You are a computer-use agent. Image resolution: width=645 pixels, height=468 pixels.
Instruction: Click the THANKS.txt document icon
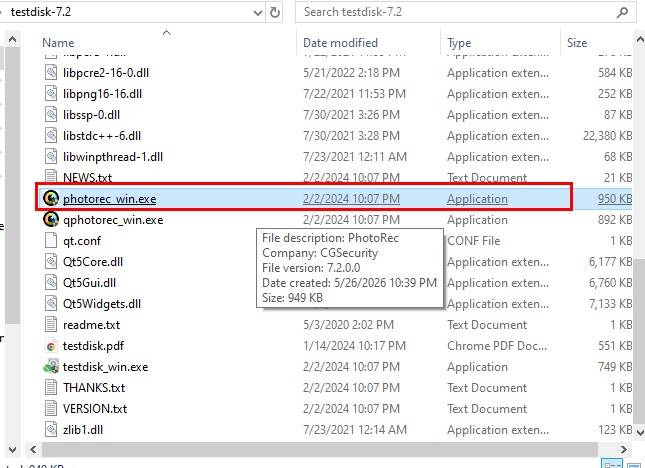point(51,388)
